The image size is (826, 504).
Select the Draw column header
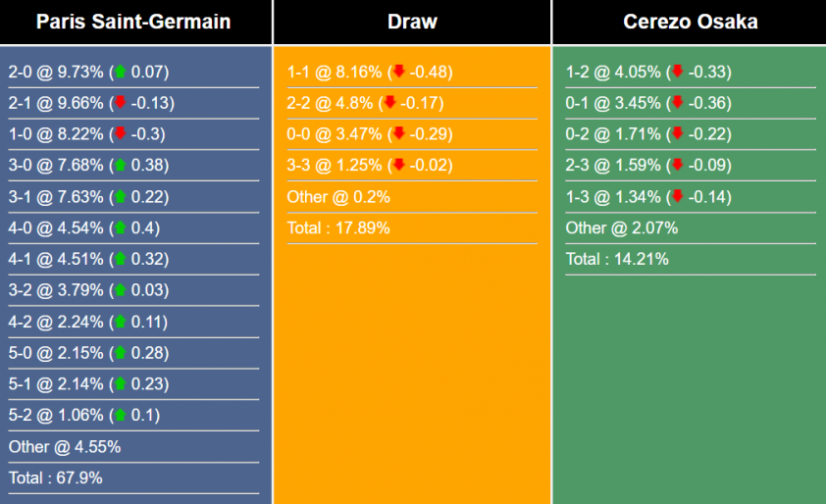(412, 22)
